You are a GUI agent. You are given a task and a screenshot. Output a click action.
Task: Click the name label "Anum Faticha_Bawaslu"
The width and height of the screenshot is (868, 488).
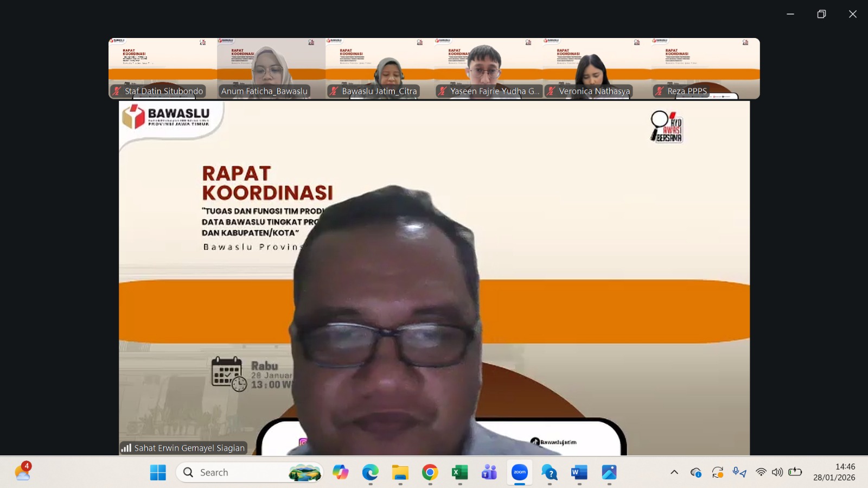pos(264,91)
